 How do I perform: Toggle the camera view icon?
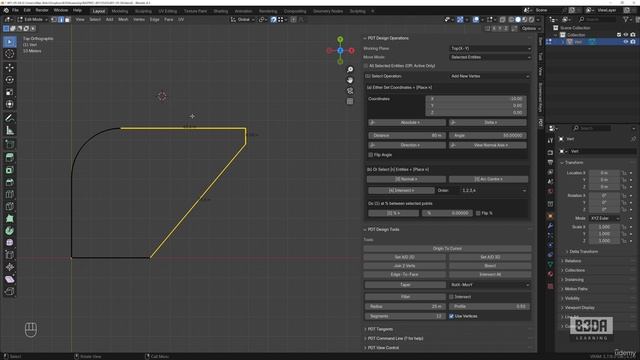point(350,91)
